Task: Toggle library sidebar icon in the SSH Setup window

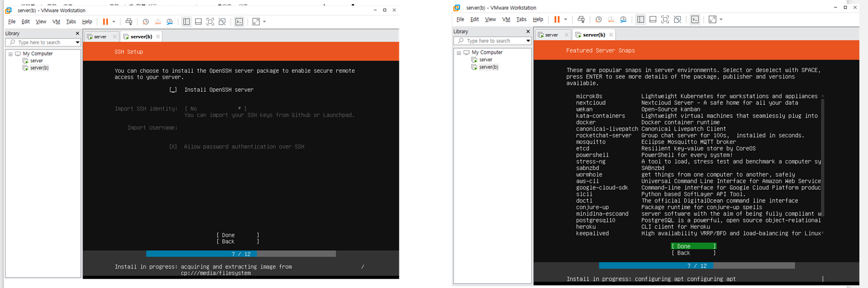Action: coord(186,22)
